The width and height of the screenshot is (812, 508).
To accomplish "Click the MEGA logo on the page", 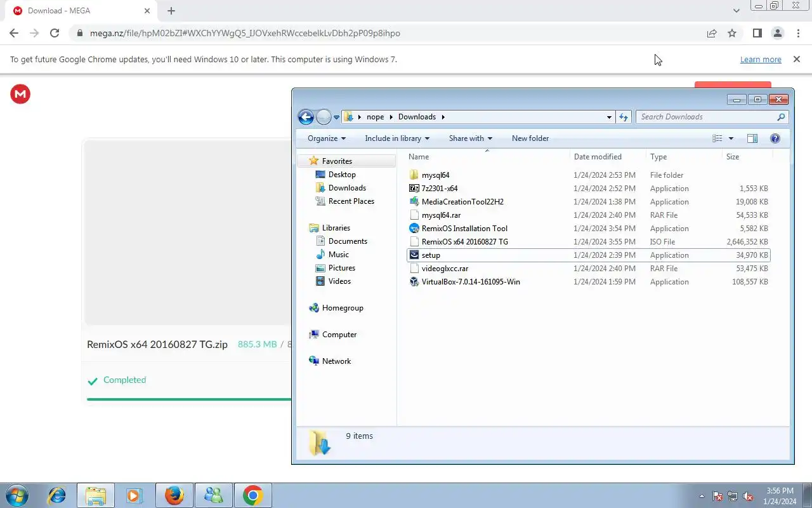I will (x=20, y=94).
